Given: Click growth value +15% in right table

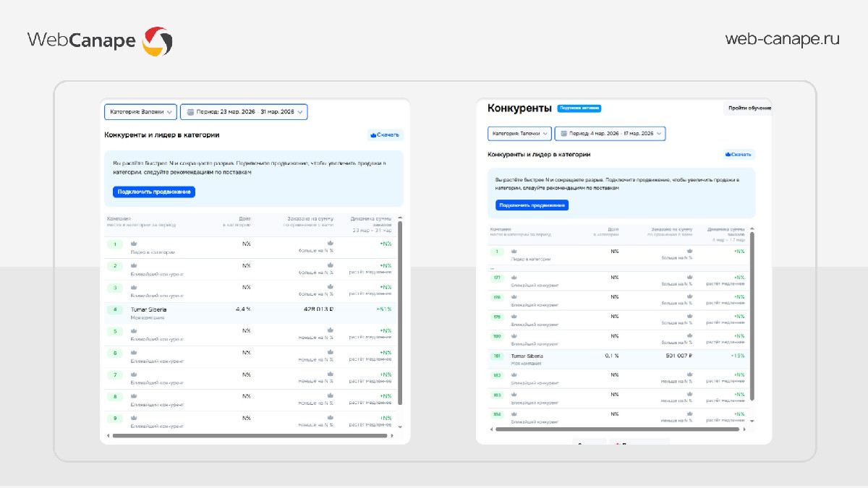Looking at the screenshot, I should coord(738,356).
